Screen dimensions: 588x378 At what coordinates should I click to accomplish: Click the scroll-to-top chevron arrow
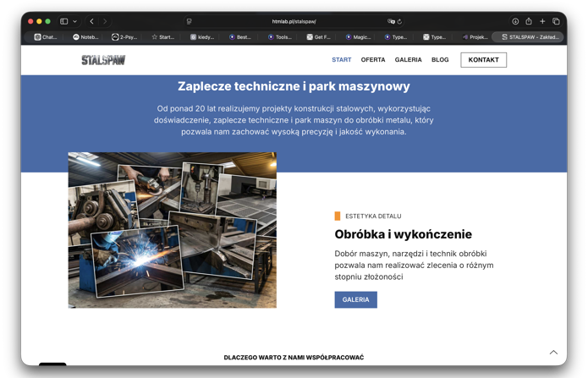(x=553, y=352)
